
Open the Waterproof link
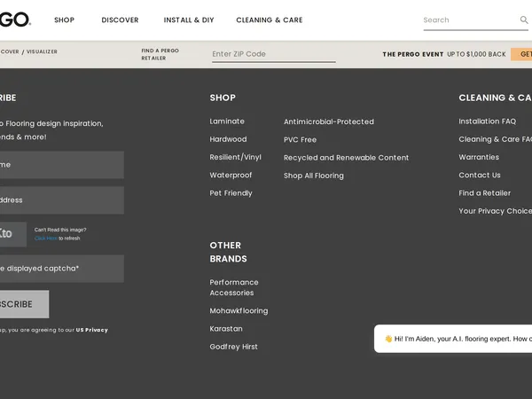pyautogui.click(x=231, y=175)
